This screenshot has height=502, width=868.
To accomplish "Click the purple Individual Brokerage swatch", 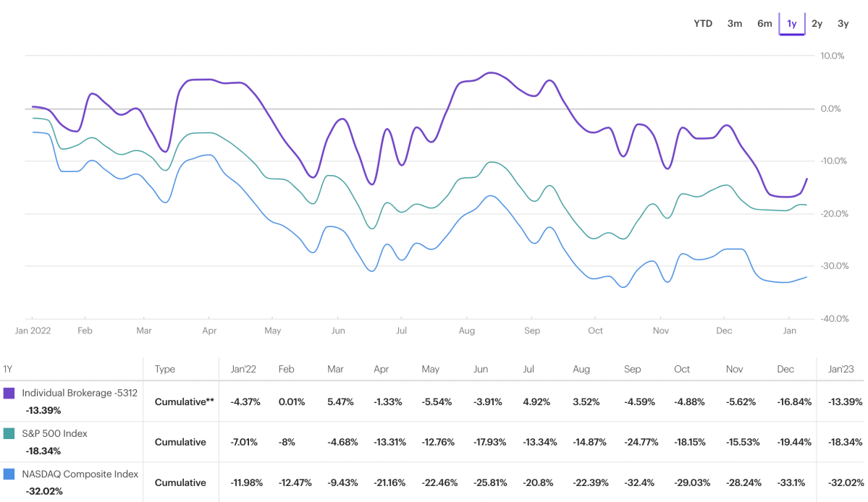I will [9, 393].
